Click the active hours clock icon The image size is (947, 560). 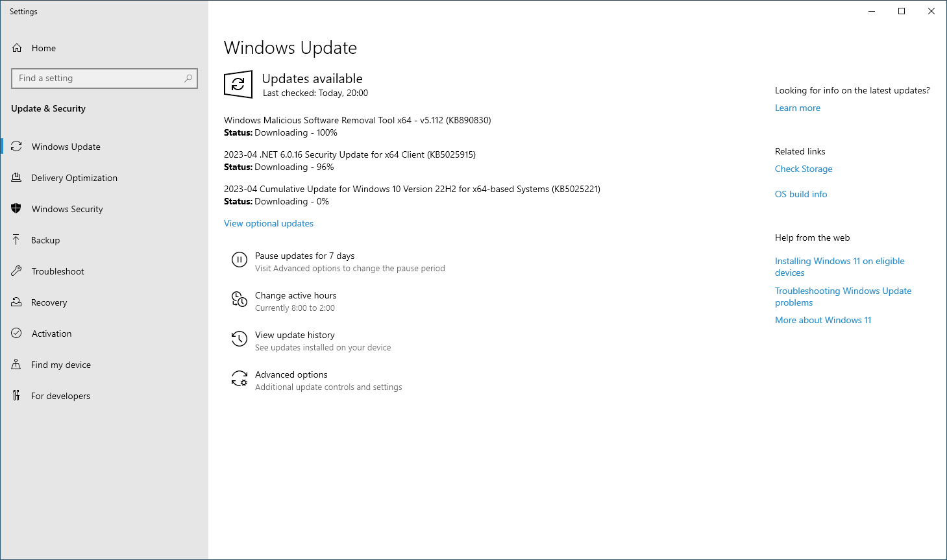click(x=240, y=299)
